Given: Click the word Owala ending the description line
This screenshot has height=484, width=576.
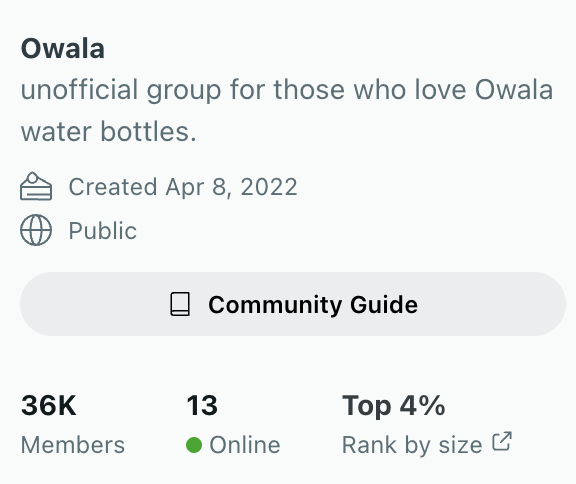Looking at the screenshot, I should [514, 90].
